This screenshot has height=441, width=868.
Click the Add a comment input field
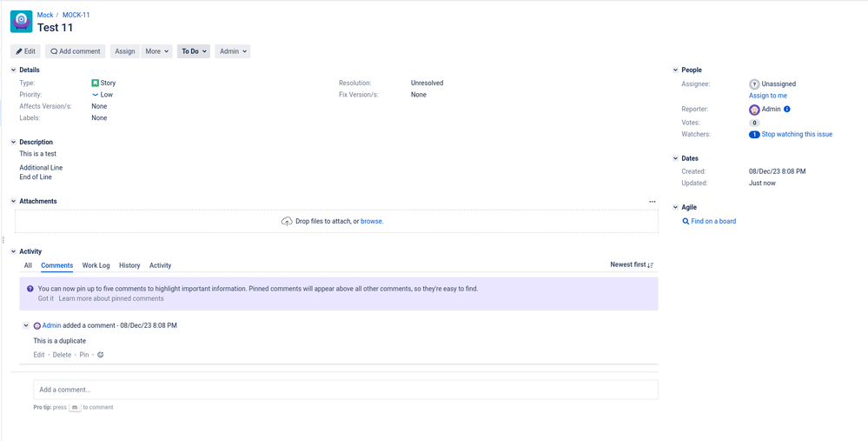click(x=346, y=390)
